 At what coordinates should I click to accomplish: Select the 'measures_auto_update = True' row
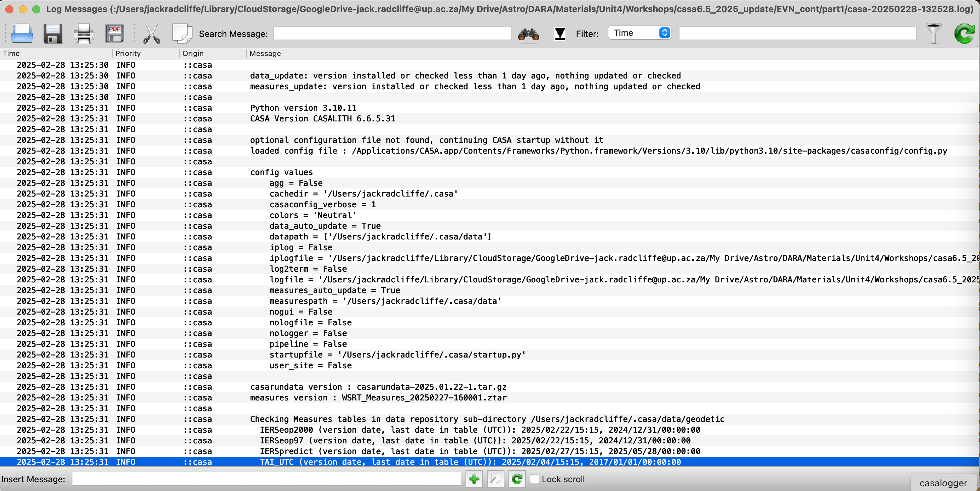click(490, 290)
